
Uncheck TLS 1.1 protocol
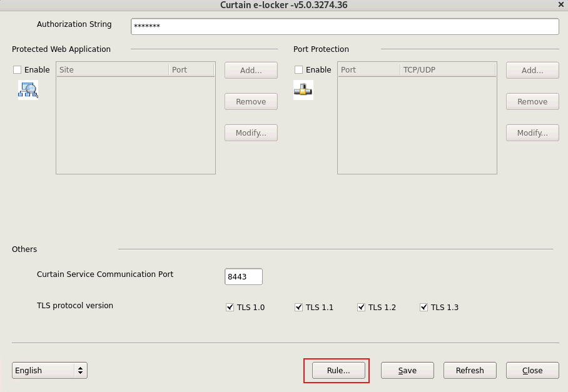(298, 308)
